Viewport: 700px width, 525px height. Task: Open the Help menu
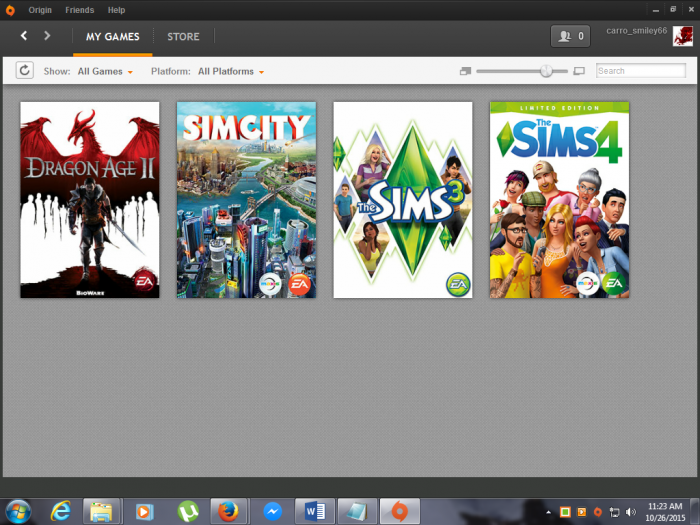coord(116,10)
